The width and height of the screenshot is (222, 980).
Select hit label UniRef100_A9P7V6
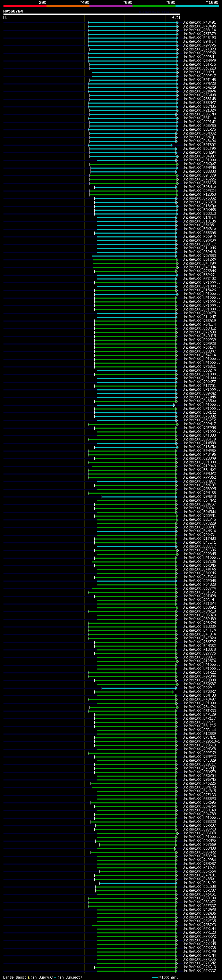199,45
